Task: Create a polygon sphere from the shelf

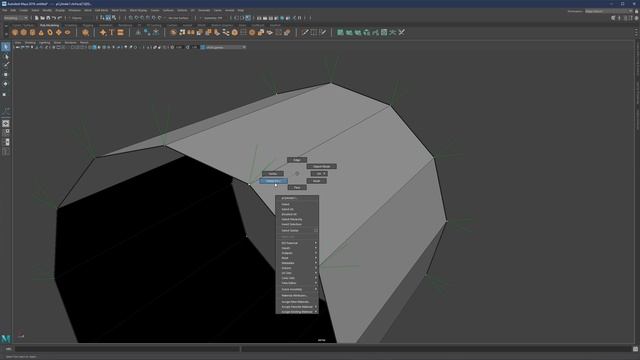Action: coord(15,33)
